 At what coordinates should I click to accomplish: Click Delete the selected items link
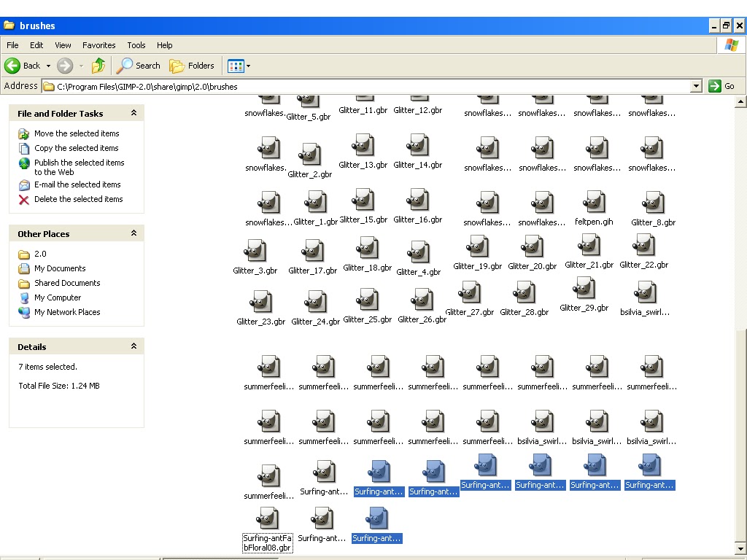[78, 199]
